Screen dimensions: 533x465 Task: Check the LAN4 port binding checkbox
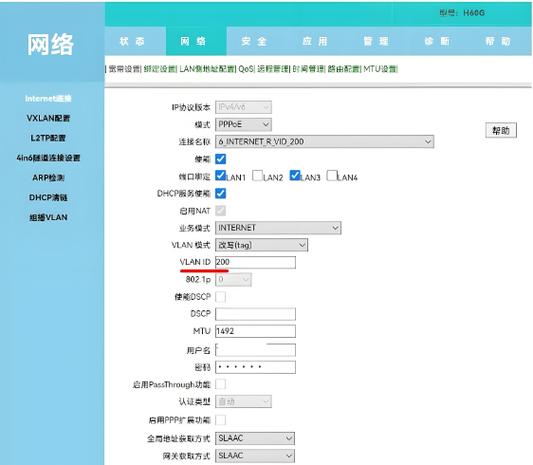point(331,175)
